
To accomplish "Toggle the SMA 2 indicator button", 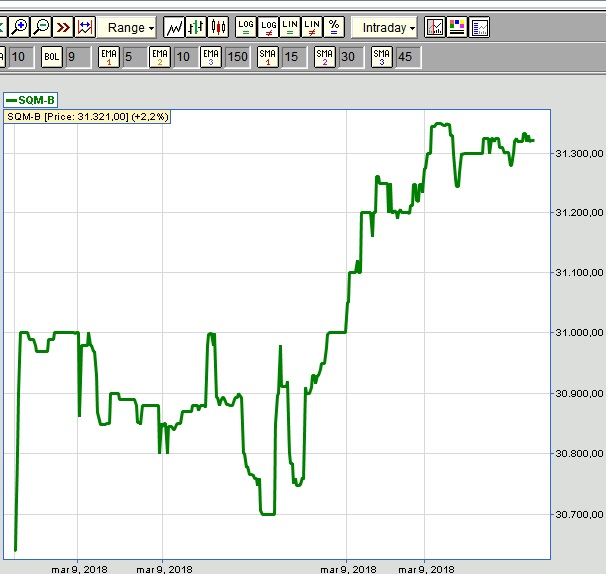I will (x=325, y=57).
